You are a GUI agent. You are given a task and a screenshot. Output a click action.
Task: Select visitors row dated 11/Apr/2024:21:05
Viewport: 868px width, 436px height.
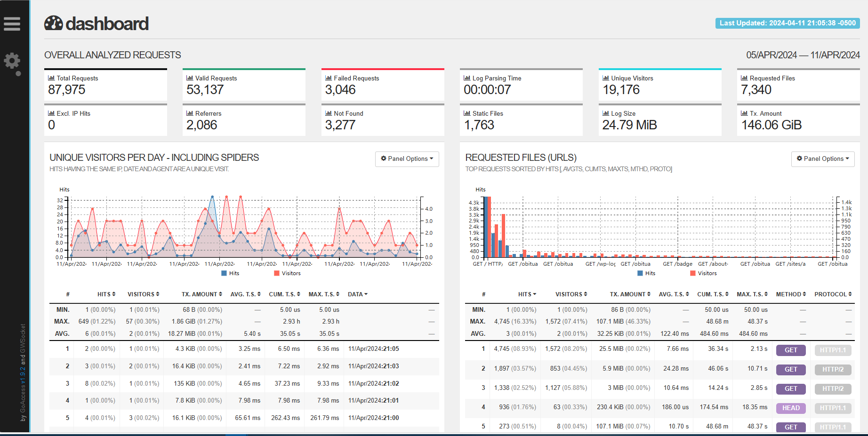(x=244, y=349)
